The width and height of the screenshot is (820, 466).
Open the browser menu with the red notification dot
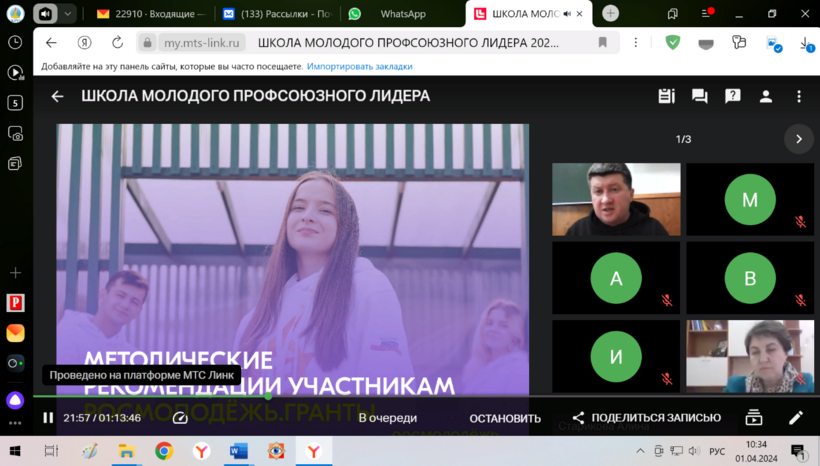pos(707,14)
